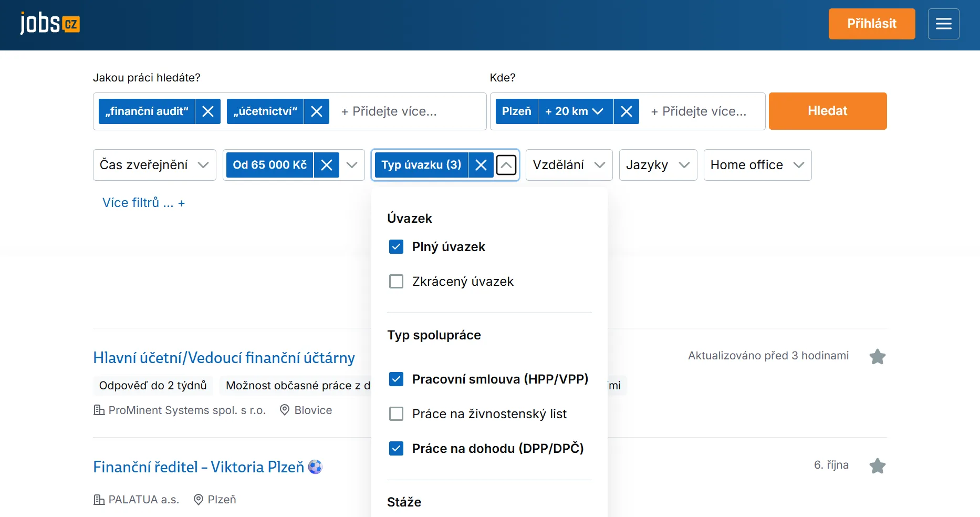
Task: Toggle the Plný úvazek checkbox
Action: pos(396,247)
